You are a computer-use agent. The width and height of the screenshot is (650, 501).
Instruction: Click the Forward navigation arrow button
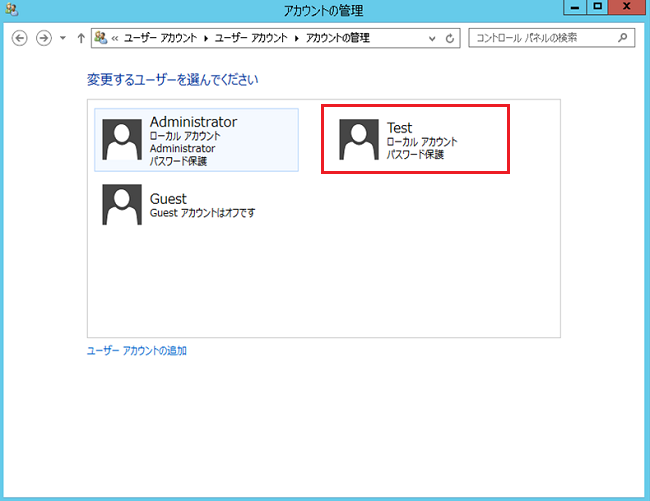coord(43,38)
